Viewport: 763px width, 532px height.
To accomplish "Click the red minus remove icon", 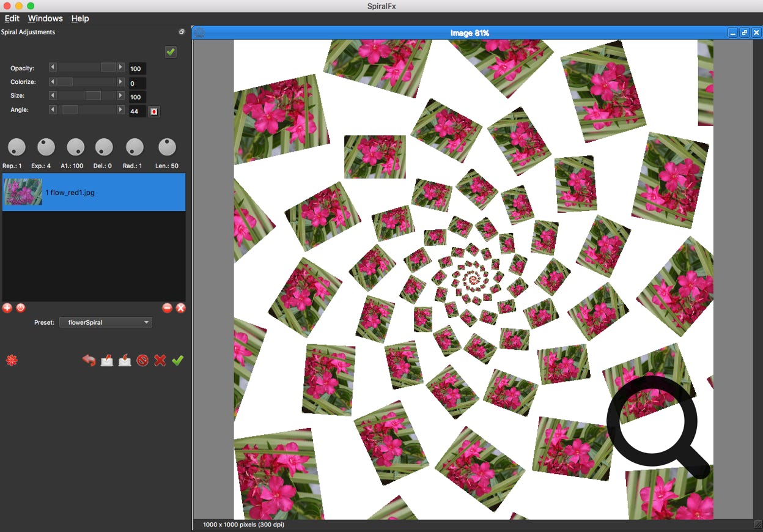I will pos(167,308).
